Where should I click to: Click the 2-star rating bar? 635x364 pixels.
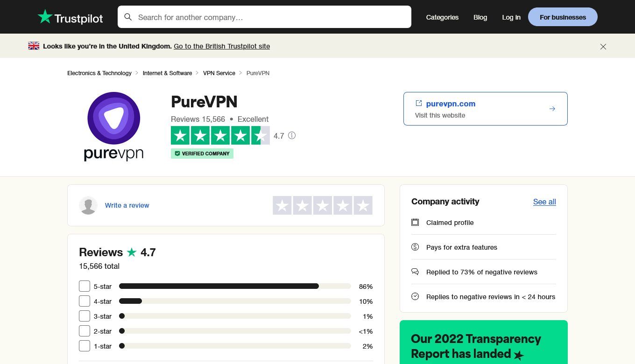235,331
